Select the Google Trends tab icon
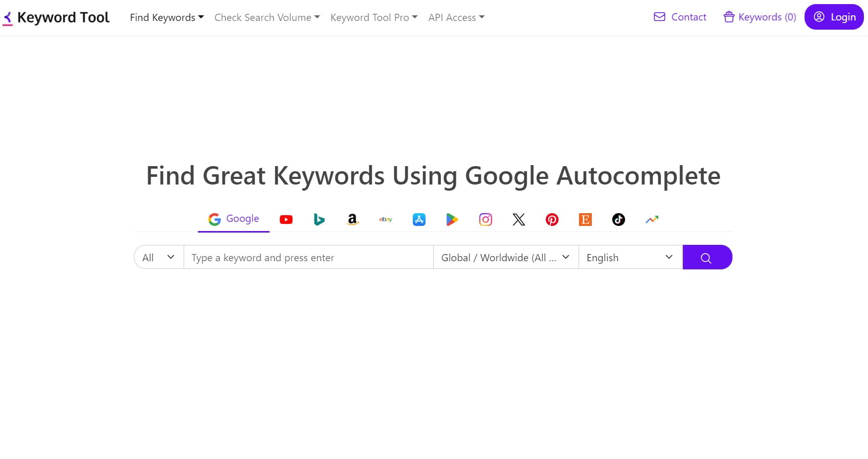 click(652, 219)
